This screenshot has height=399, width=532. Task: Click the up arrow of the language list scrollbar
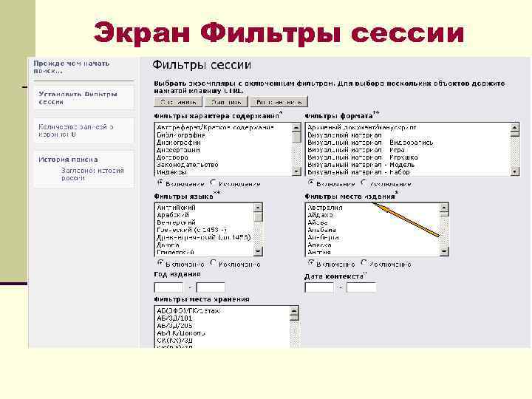258,208
